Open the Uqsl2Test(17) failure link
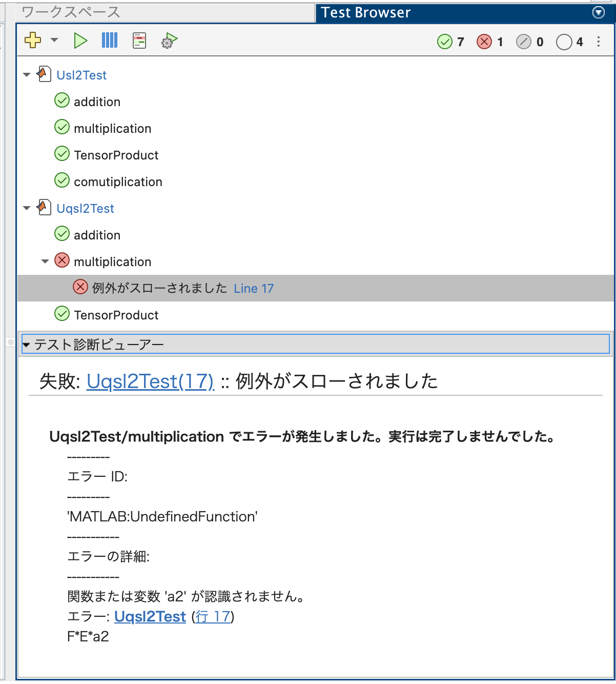 [150, 381]
